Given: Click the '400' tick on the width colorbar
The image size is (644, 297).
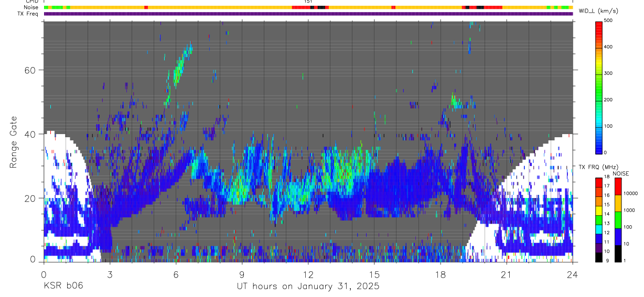Looking at the screenshot, I should click(608, 47).
